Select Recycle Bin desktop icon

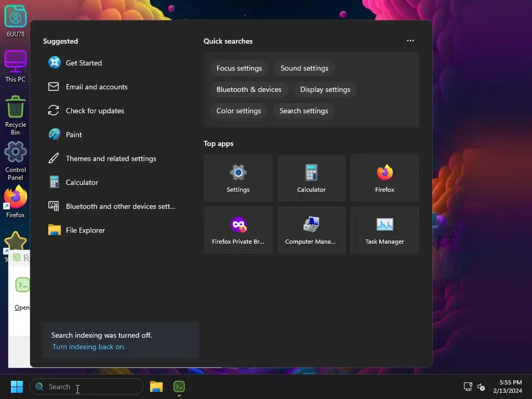coord(15,115)
